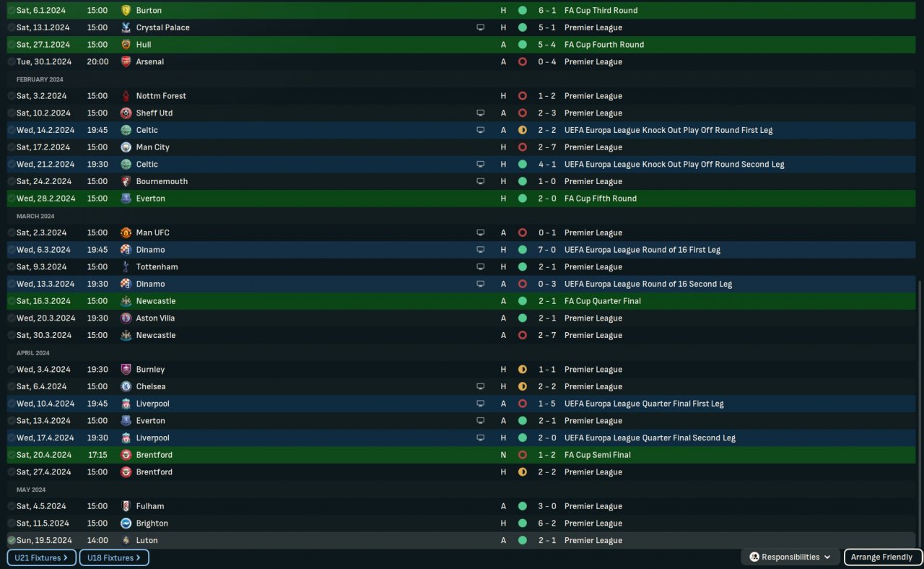Open the Tottenham team name link
The height and width of the screenshot is (569, 924).
point(157,267)
